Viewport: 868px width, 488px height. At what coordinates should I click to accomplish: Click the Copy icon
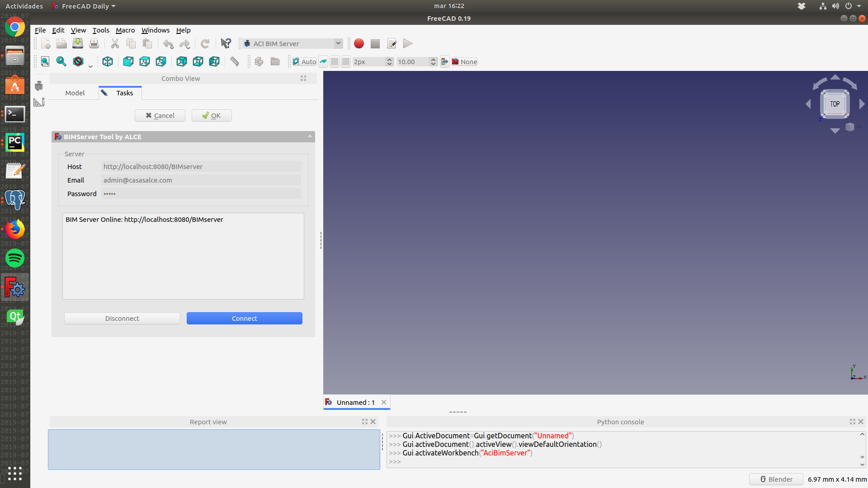[131, 43]
